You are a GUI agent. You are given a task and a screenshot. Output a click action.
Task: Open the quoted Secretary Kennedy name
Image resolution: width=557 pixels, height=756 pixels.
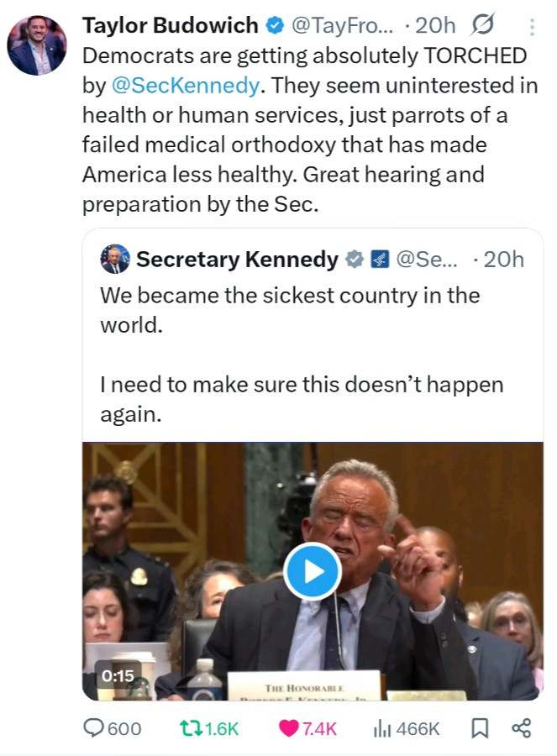pos(237,260)
